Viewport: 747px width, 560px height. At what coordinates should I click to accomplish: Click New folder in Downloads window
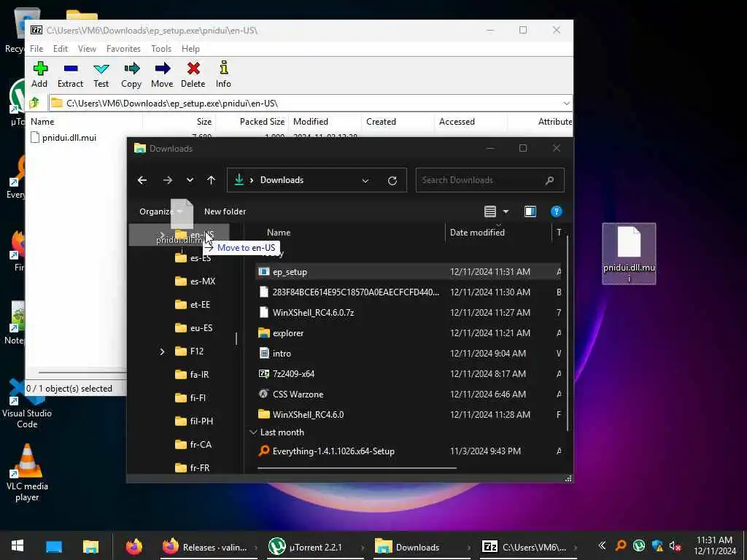[225, 211]
